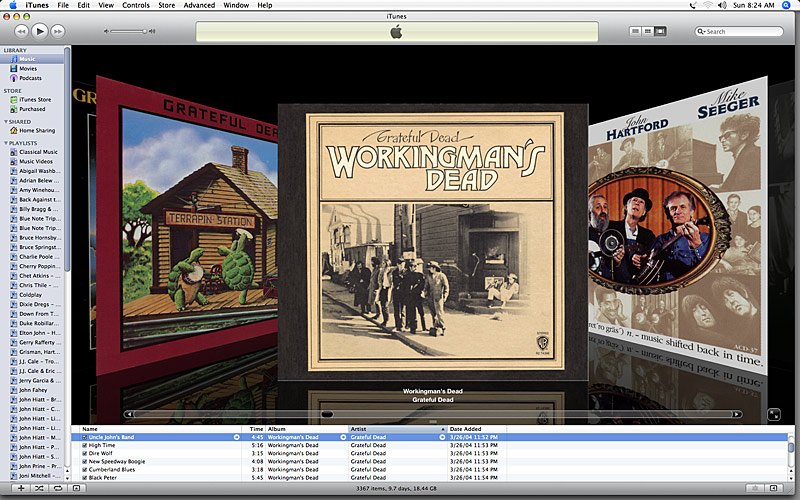Play the current track with the Play button
Screen dimensions: 800x500
40,31
